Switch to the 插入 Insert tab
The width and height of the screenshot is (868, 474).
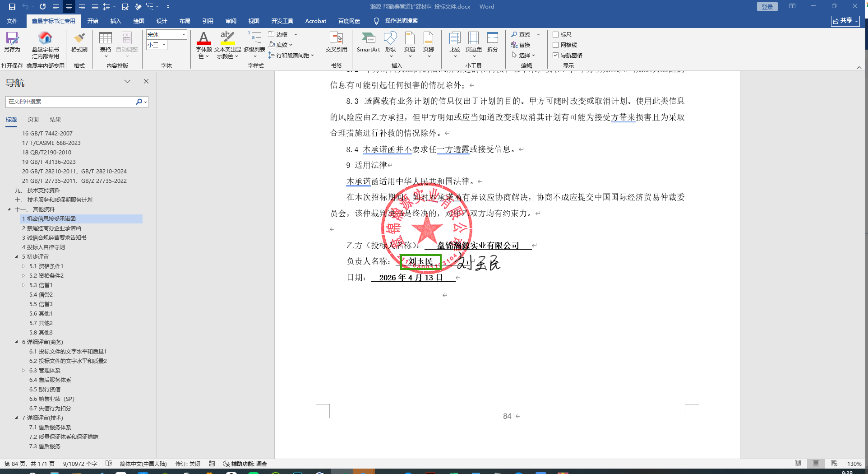click(116, 21)
